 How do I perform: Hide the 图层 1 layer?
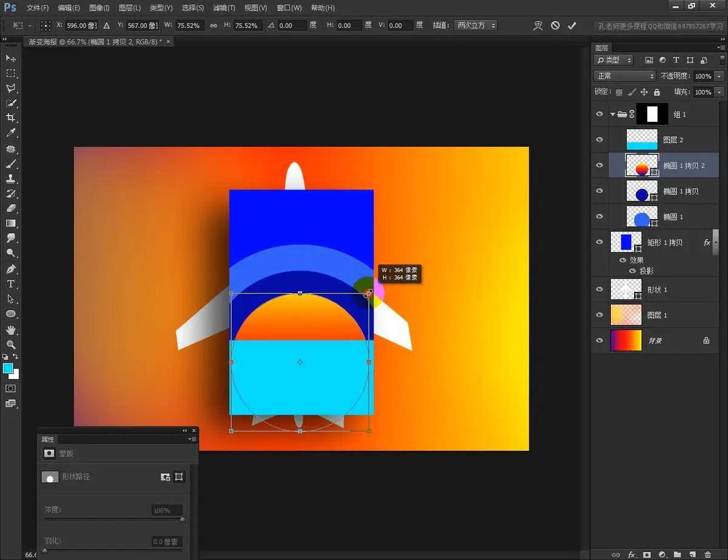point(600,315)
